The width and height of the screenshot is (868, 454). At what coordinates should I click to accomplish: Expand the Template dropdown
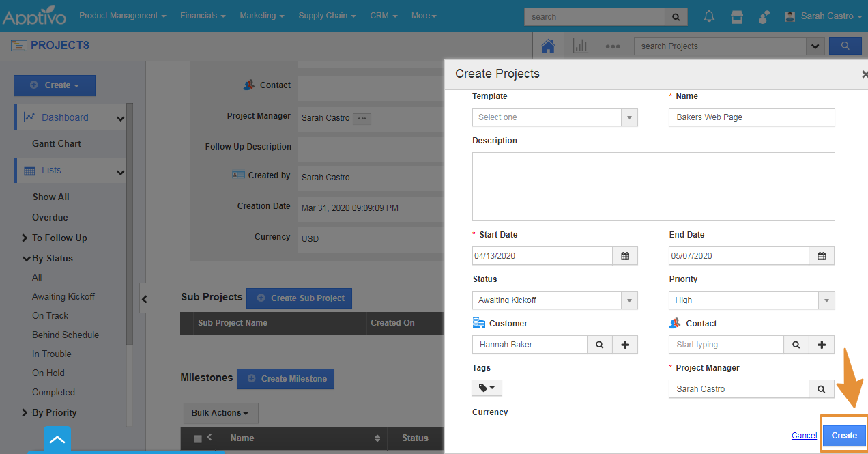point(629,117)
